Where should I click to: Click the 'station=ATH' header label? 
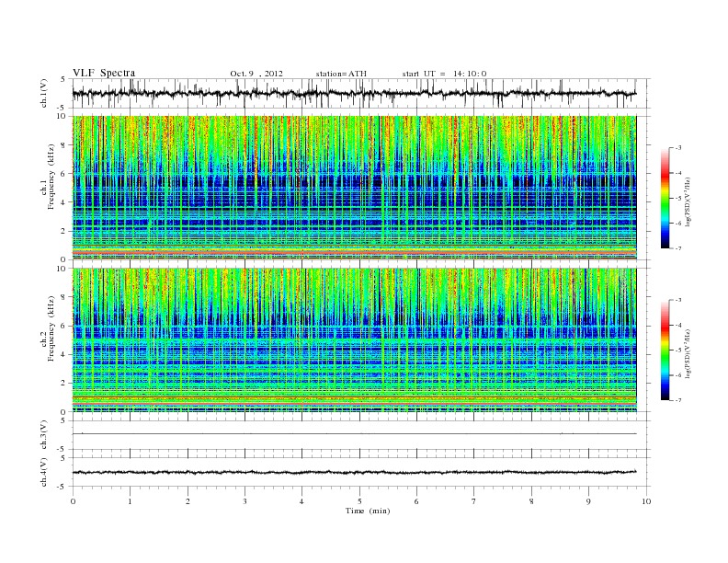point(341,74)
